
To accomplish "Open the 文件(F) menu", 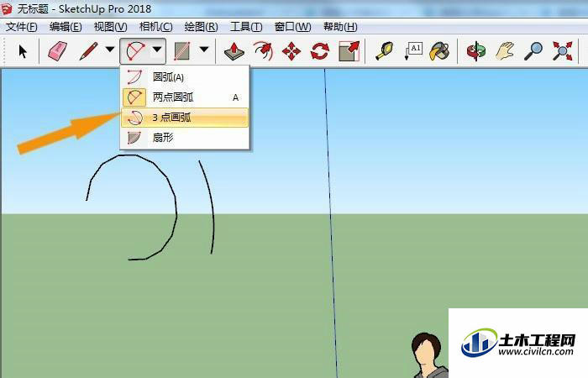I will pyautogui.click(x=21, y=27).
